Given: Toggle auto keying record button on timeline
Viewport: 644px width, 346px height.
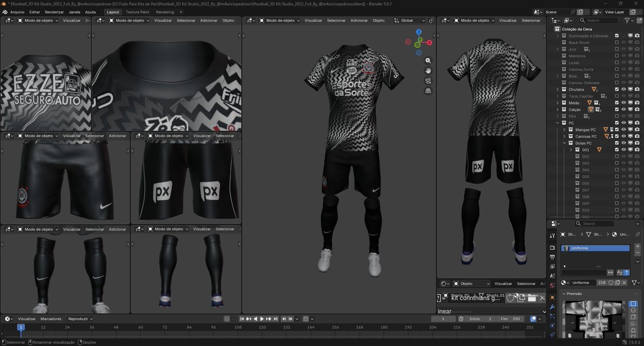Looking at the screenshot, I should 227,319.
